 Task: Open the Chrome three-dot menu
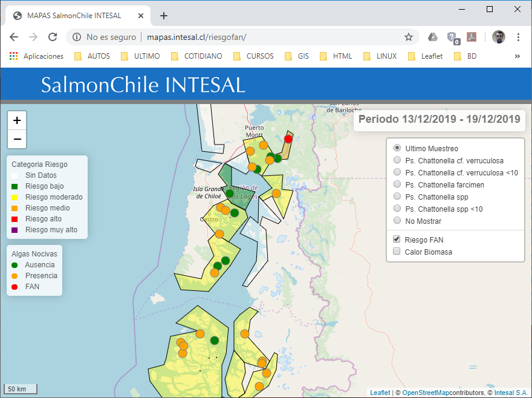[x=518, y=37]
